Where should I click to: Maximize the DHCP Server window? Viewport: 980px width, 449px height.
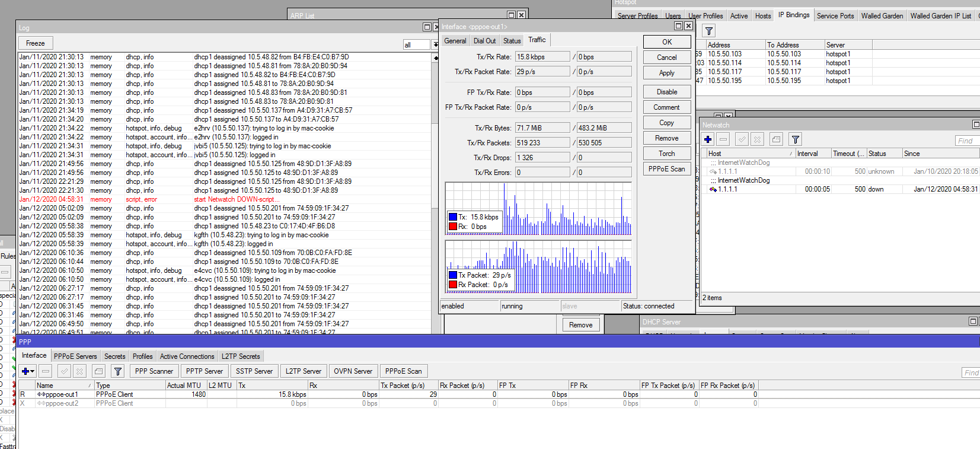(x=973, y=321)
